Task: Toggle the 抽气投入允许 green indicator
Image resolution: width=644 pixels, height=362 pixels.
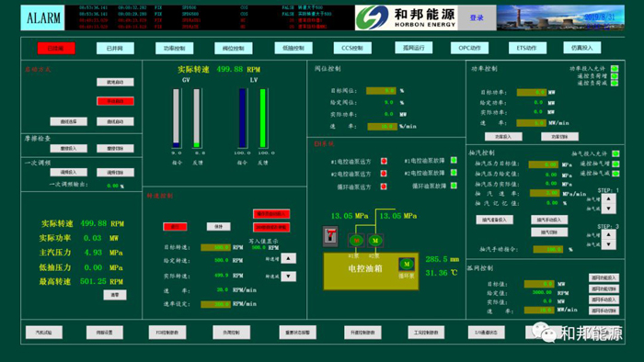Action: coord(615,153)
